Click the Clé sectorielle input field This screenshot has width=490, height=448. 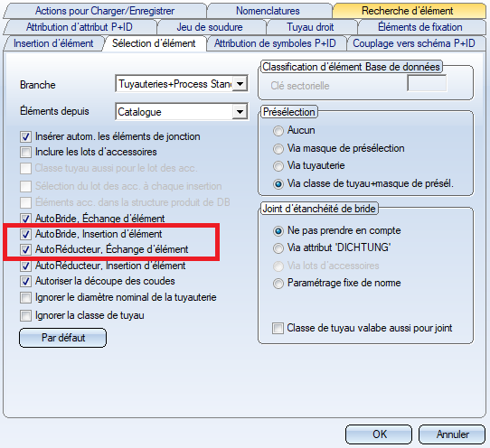pos(427,83)
